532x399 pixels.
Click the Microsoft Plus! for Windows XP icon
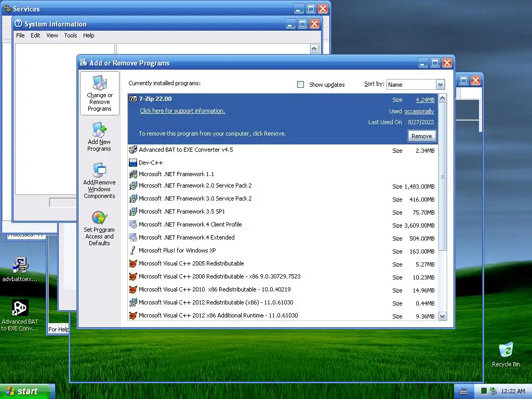click(x=133, y=250)
